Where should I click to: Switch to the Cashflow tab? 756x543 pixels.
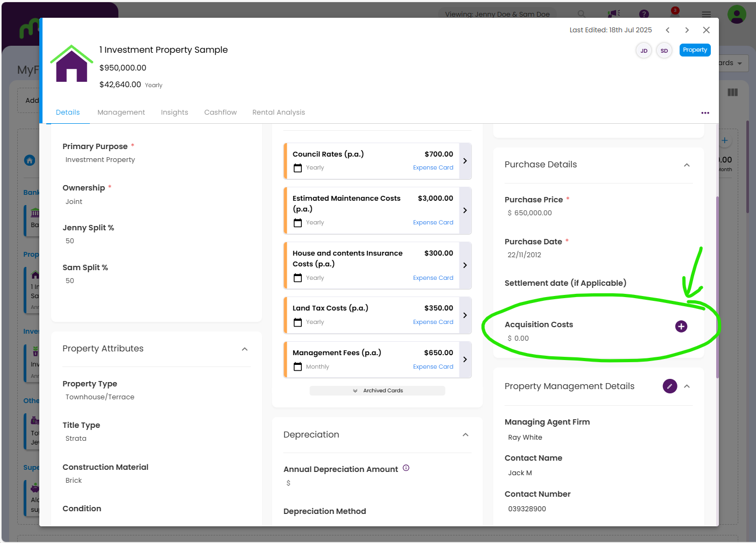point(220,112)
